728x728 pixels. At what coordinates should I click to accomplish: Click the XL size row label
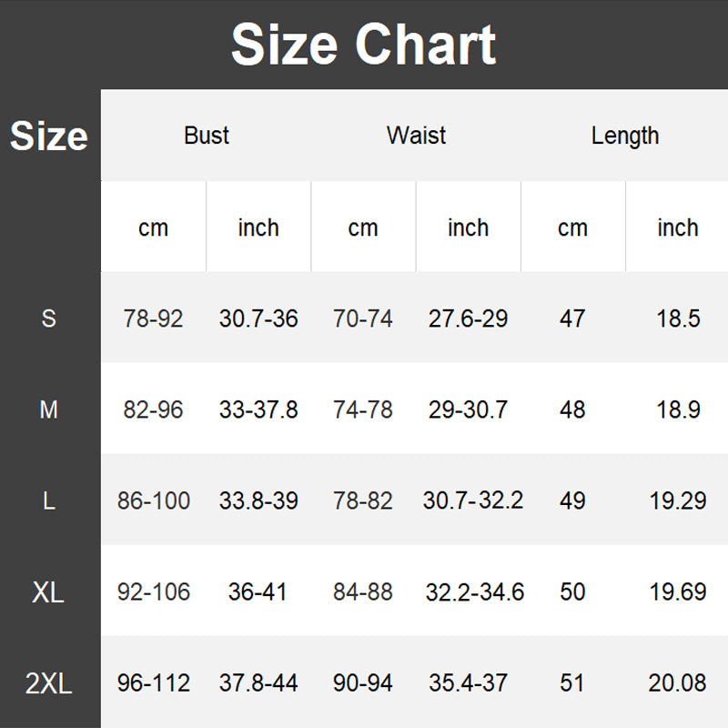(49, 592)
